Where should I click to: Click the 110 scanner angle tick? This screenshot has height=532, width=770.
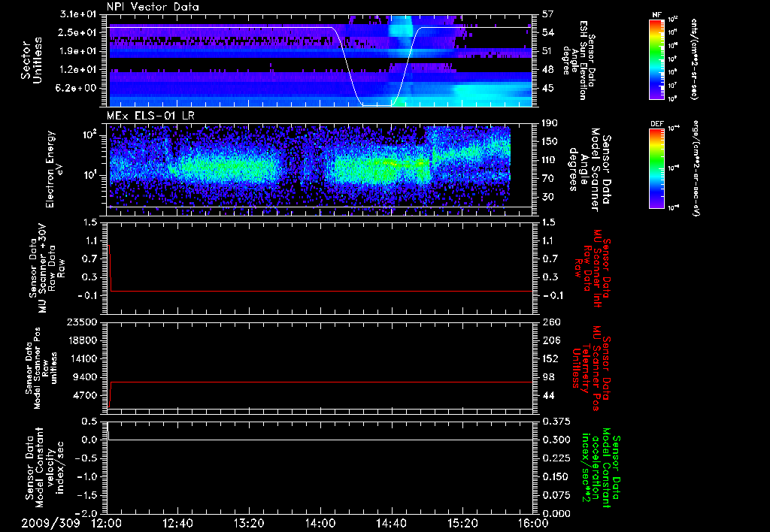(x=551, y=160)
